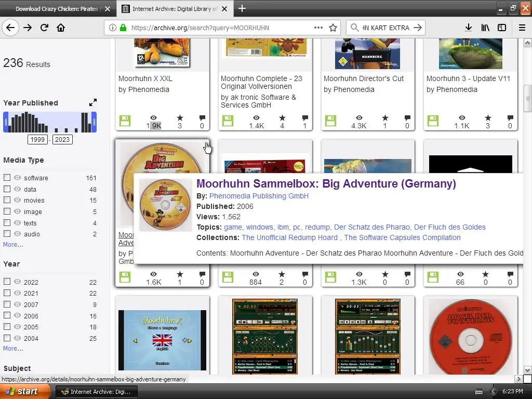The height and width of the screenshot is (399, 532).
Task: Toggle the eye icon next to 2007
Action: (x=17, y=304)
